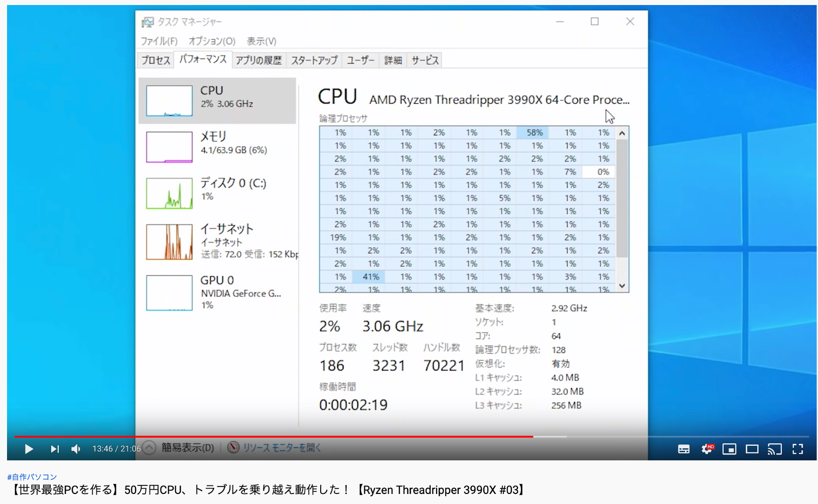Image resolution: width=818 pixels, height=504 pixels.
Task: Open リソース モニターを開く link
Action: 282,447
